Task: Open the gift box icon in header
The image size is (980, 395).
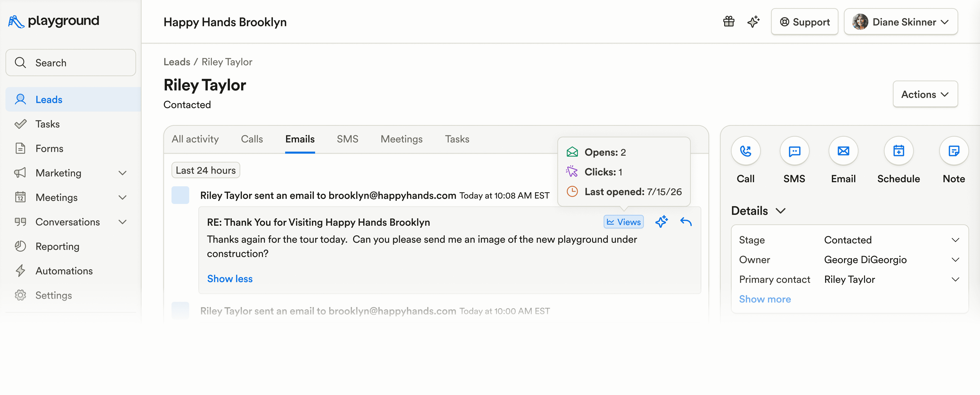Action: [x=728, y=22]
